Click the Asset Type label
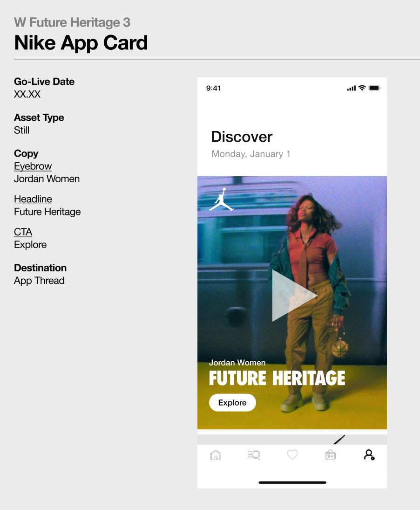 (39, 117)
